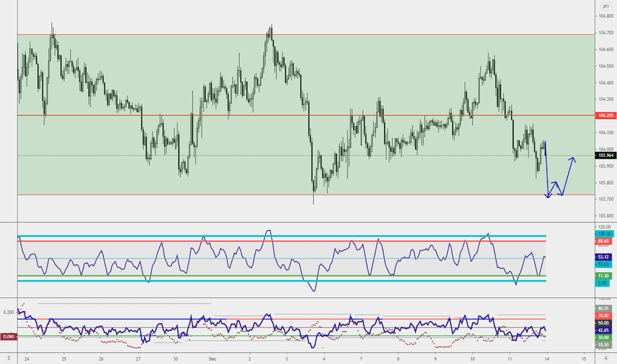Click the 104.100 price axis value
Screen dimensions: 617x364
point(606,132)
